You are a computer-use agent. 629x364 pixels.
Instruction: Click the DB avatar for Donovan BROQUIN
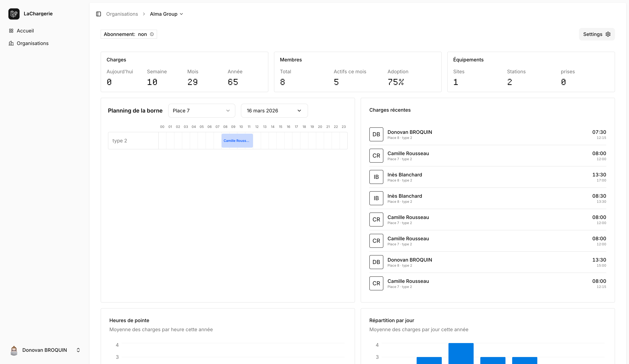[x=376, y=134]
